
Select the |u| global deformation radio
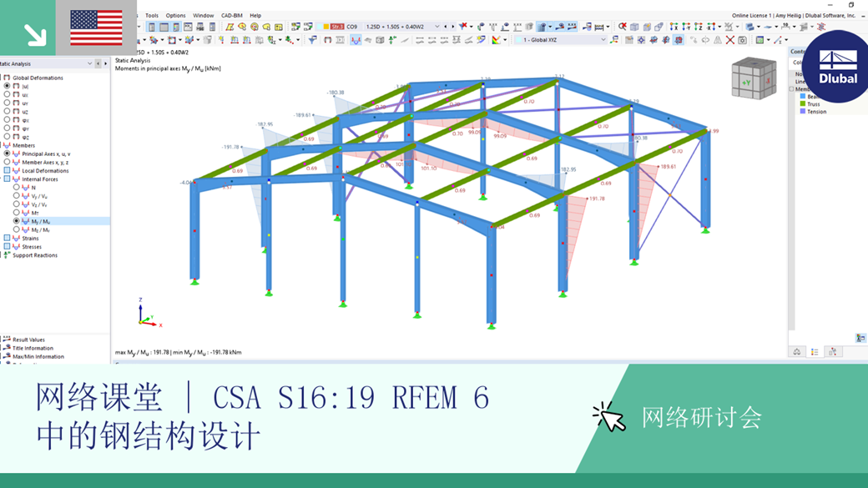[x=8, y=86]
